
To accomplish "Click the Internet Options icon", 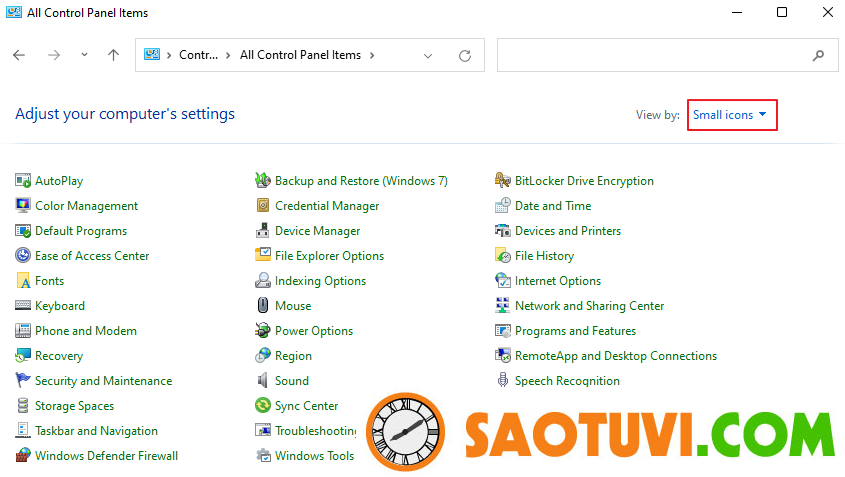I will (x=502, y=280).
